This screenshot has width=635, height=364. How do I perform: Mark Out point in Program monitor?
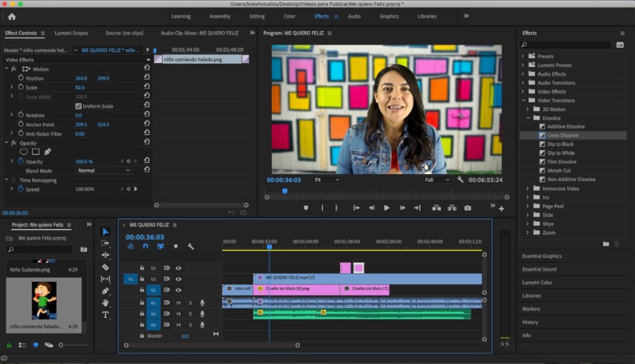tap(336, 208)
